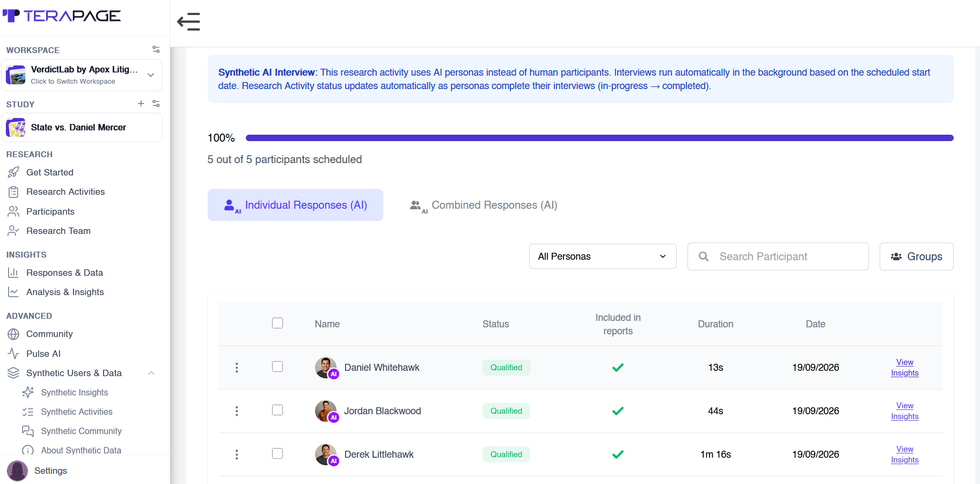The image size is (980, 484).
Task: Expand the VerdictLab workspace switcher
Action: [x=82, y=75]
